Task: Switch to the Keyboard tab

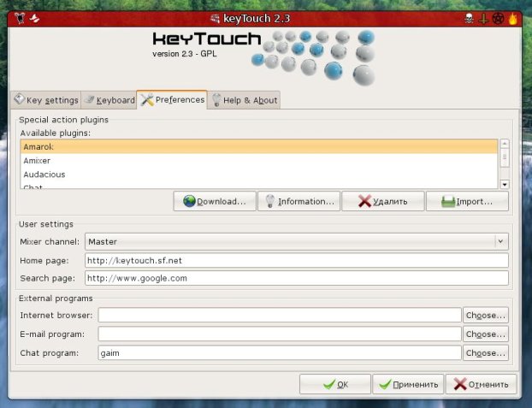Action: [x=109, y=100]
